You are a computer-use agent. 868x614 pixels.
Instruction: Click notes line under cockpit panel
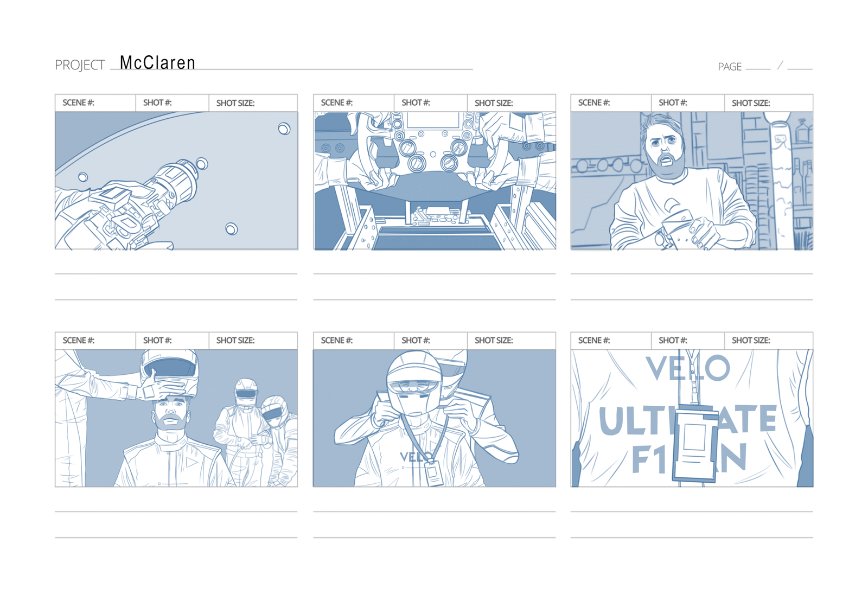point(435,273)
